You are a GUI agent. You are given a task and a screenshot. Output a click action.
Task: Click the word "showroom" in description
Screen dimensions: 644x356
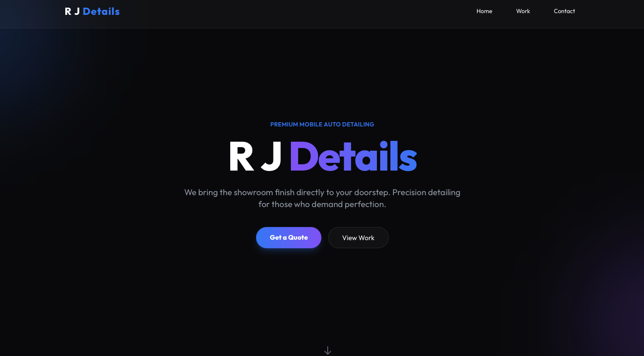pyautogui.click(x=253, y=193)
